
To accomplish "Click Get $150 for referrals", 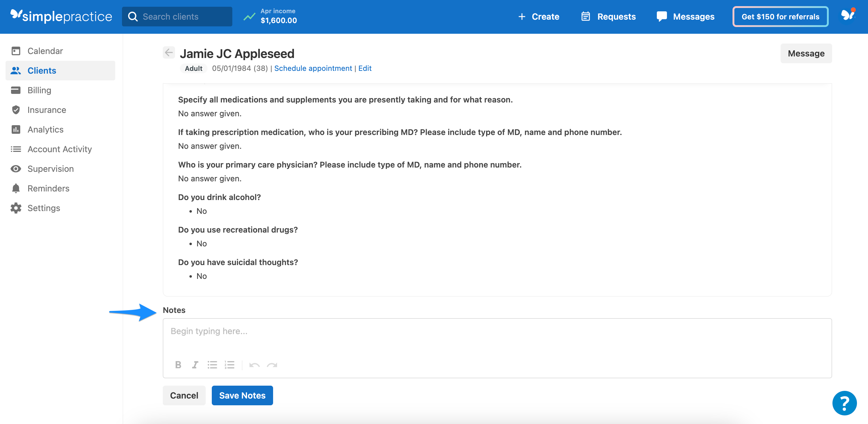I will coord(780,16).
